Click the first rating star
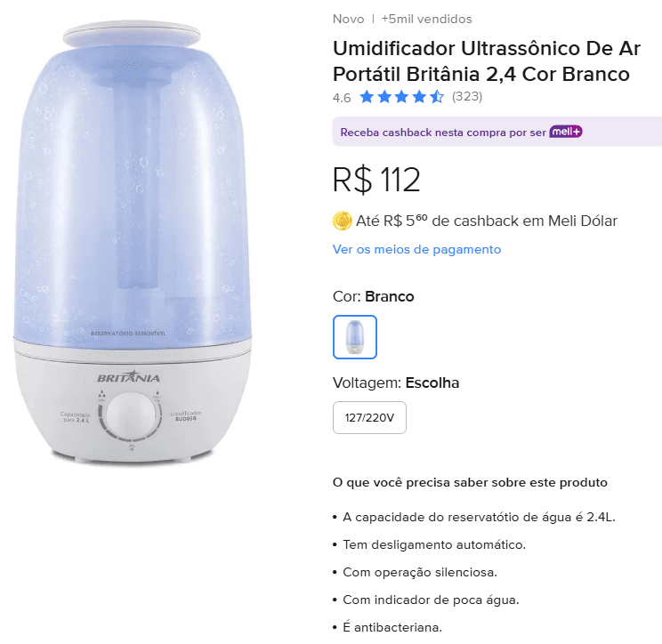662x644 pixels. (367, 97)
